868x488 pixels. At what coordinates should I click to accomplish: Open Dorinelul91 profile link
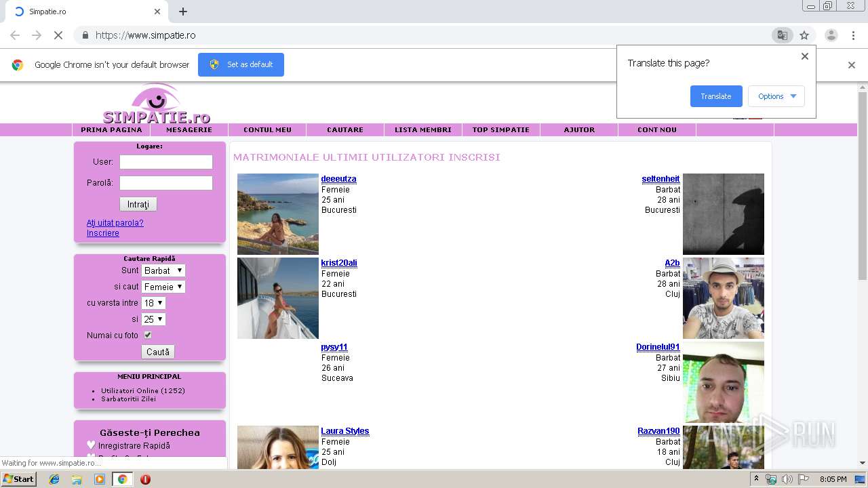658,347
